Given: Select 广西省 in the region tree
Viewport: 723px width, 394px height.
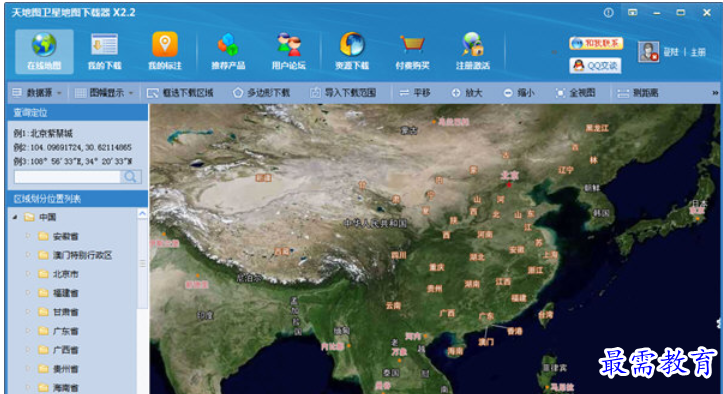Looking at the screenshot, I should tap(65, 350).
